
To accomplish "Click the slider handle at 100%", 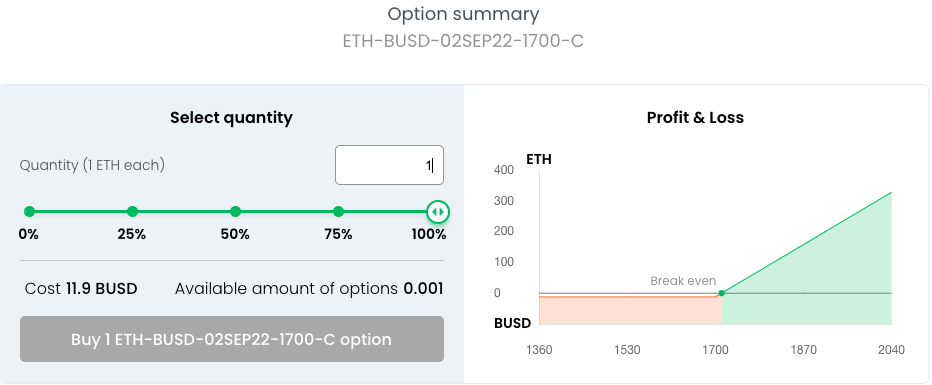I will pyautogui.click(x=438, y=212).
